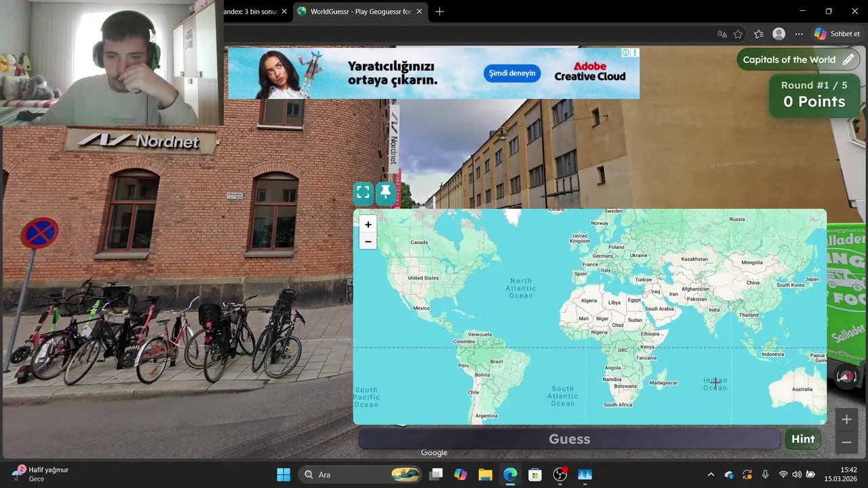Open OneDrive tray icon
The image size is (868, 488).
click(729, 474)
